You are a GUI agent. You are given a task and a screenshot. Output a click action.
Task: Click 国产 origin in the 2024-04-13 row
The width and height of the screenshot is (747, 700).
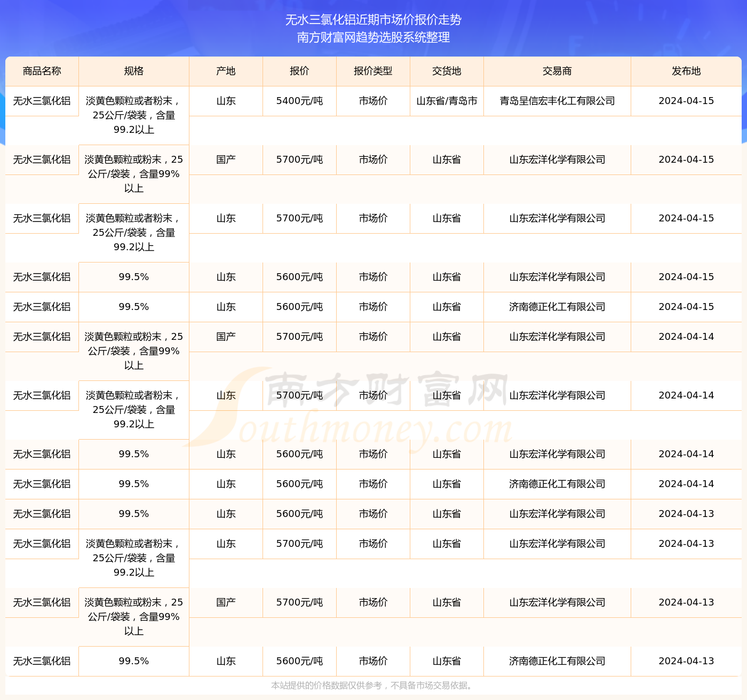(226, 602)
